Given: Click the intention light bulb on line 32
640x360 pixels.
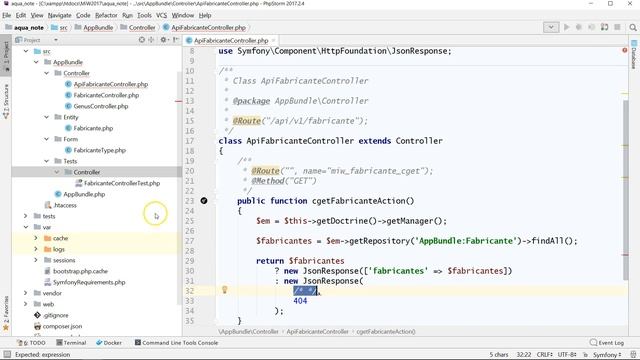Looking at the screenshot, I should [224, 290].
